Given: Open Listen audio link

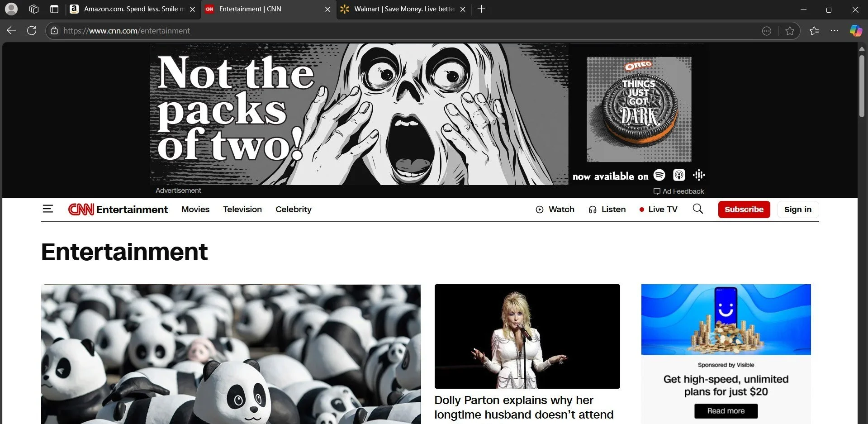Looking at the screenshot, I should pyautogui.click(x=607, y=210).
